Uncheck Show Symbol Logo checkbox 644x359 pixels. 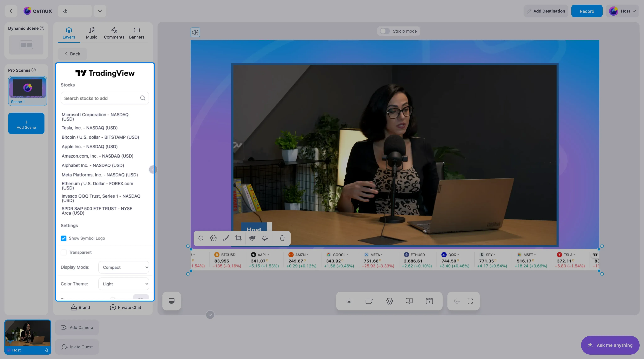click(63, 238)
